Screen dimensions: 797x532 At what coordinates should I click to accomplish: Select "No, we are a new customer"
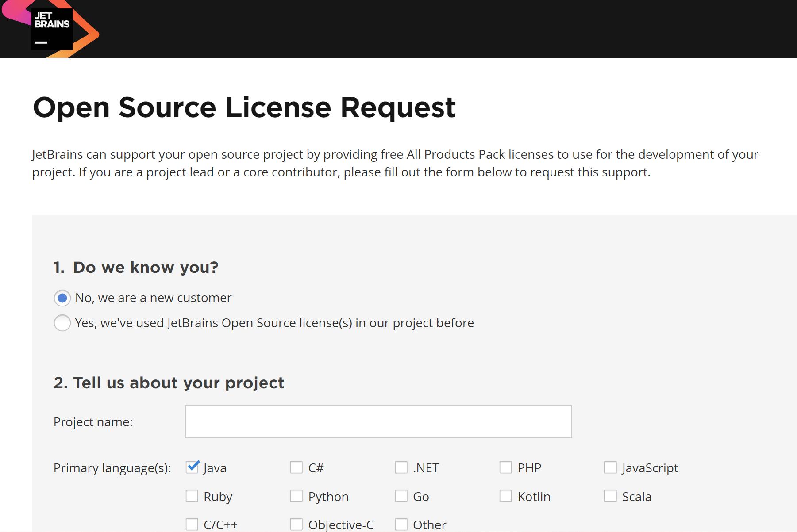[62, 298]
